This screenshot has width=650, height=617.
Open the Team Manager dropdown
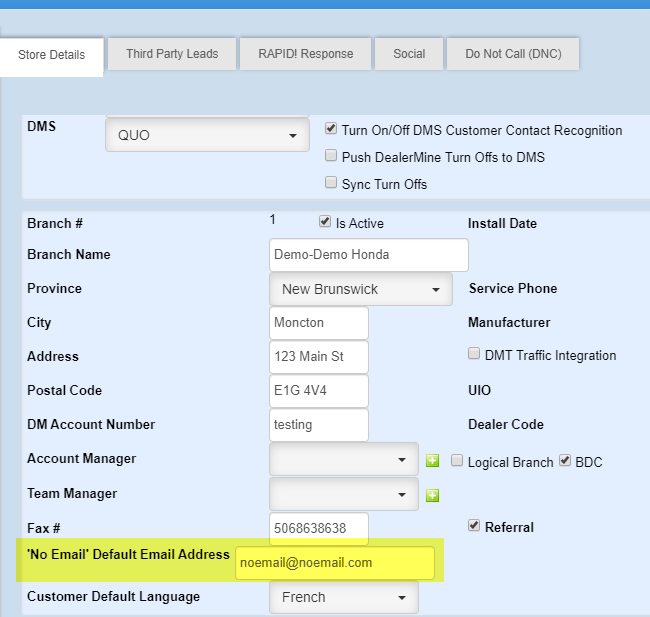pyautogui.click(x=344, y=494)
